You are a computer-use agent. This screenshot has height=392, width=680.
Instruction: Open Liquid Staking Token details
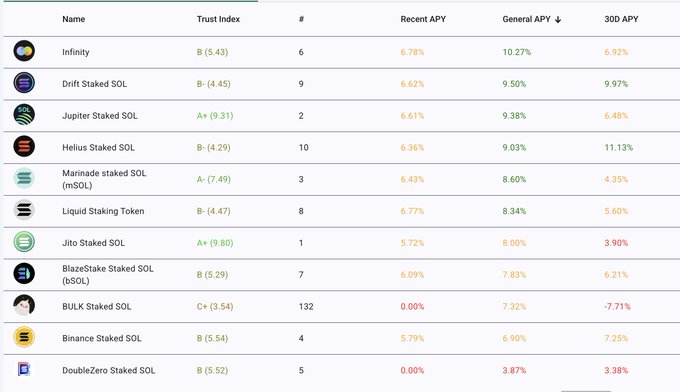click(x=103, y=211)
